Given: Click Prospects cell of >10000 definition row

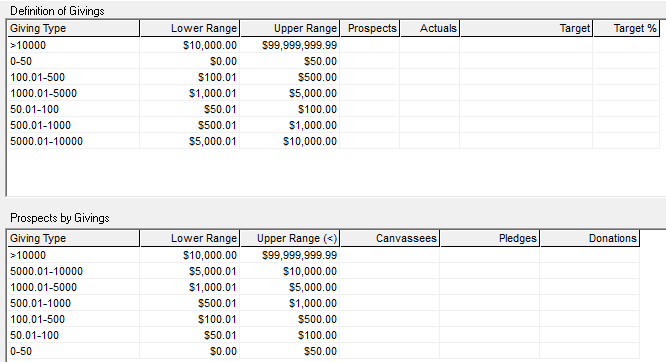Looking at the screenshot, I should [370, 45].
